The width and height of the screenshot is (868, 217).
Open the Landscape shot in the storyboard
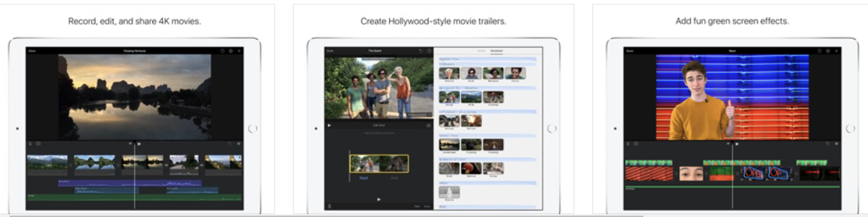(x=450, y=145)
